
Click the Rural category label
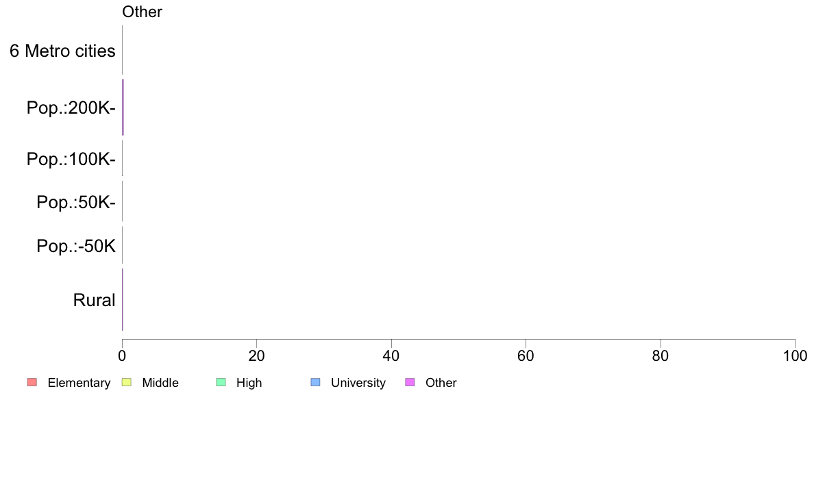tap(94, 300)
